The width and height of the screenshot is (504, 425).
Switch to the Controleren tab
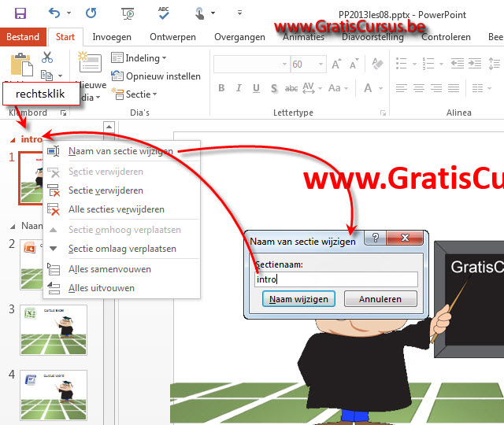tap(446, 37)
